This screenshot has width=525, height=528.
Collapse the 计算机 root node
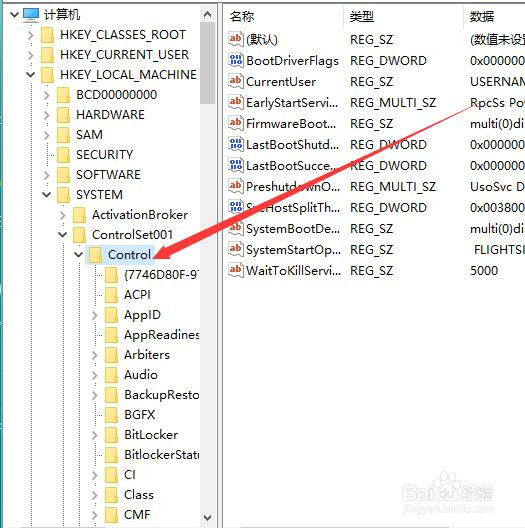[x=14, y=14]
